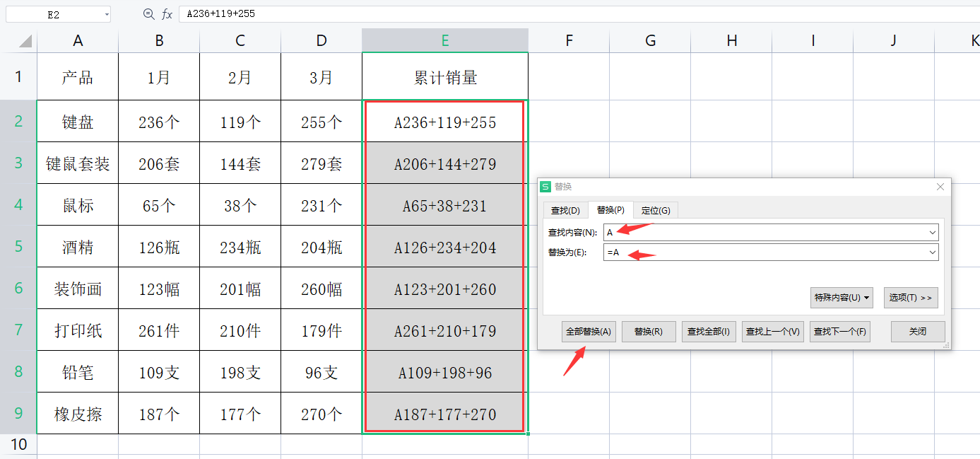The width and height of the screenshot is (980, 459).
Task: Expand Options (选项) in Replace dialog
Action: point(911,298)
